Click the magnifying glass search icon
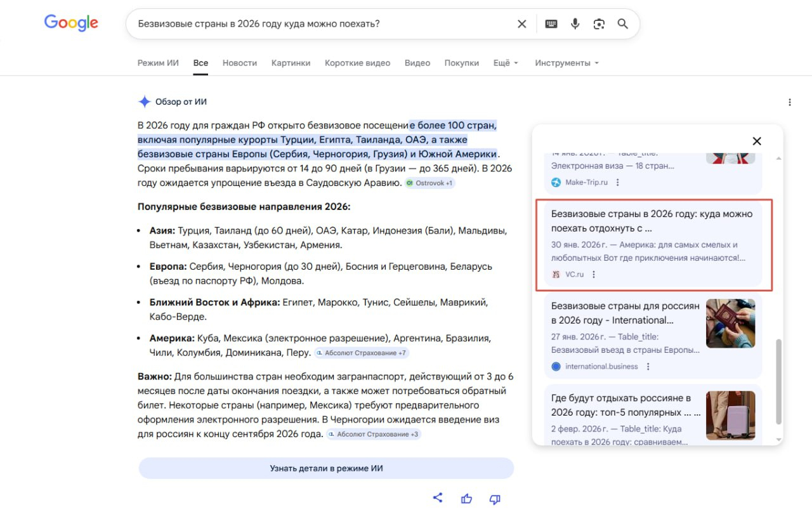 pyautogui.click(x=623, y=24)
